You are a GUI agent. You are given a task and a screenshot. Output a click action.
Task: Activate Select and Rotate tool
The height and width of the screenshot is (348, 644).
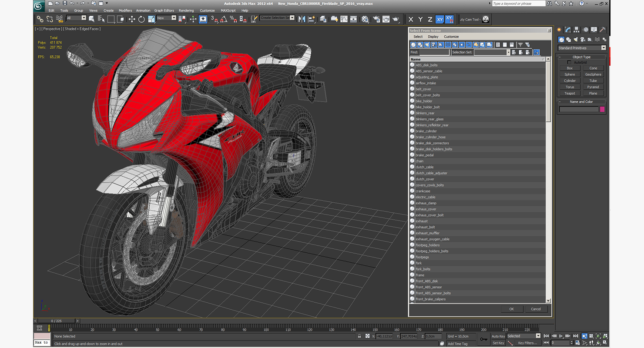pyautogui.click(x=141, y=19)
